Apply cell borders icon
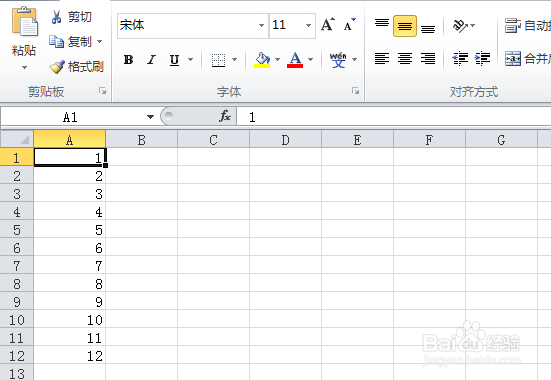The width and height of the screenshot is (551, 380). pyautogui.click(x=218, y=60)
